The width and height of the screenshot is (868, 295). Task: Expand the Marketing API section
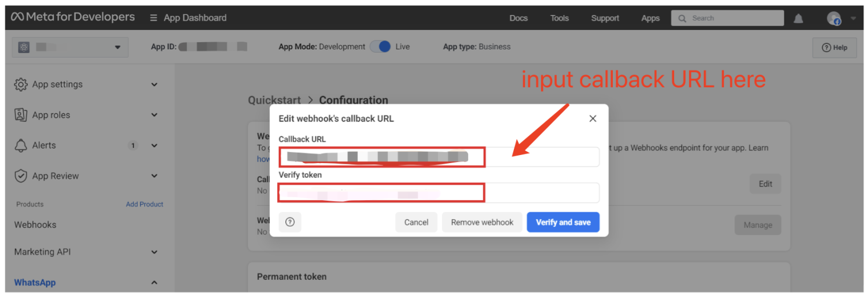(155, 252)
